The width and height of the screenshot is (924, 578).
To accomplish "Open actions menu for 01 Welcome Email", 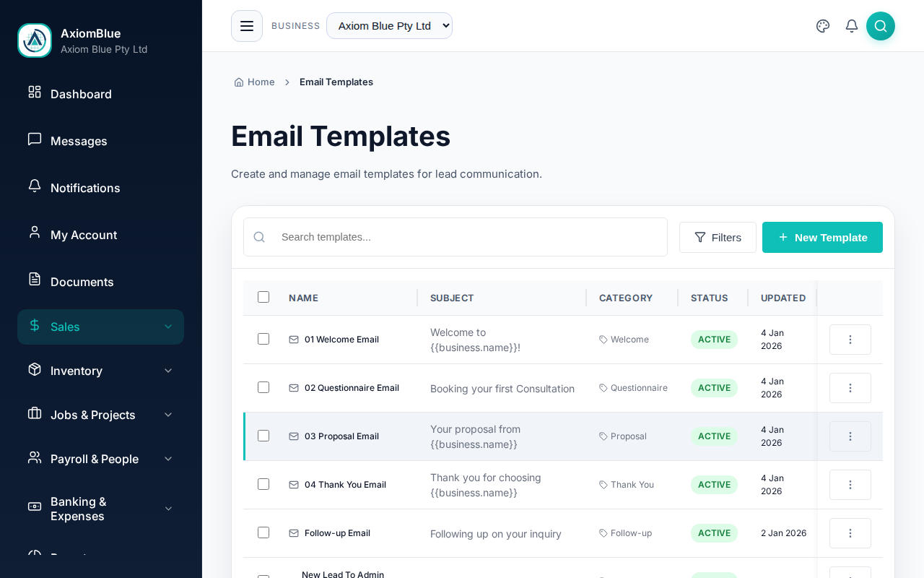I will point(850,340).
